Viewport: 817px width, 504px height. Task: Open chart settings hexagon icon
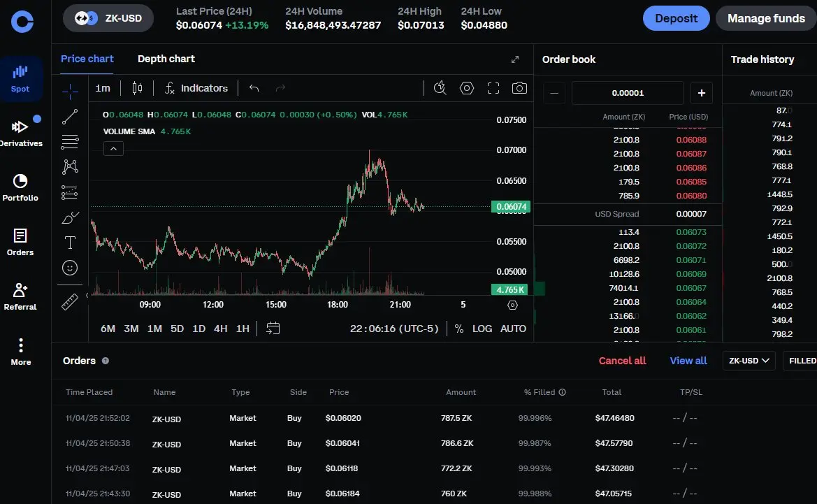467,88
